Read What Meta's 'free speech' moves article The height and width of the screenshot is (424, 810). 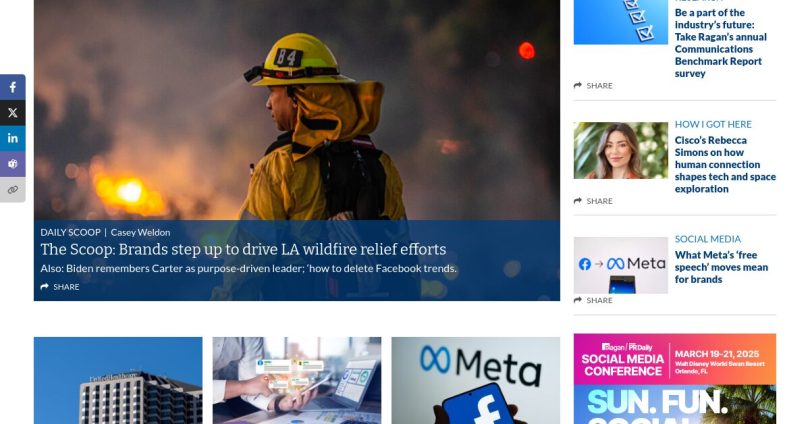click(722, 267)
